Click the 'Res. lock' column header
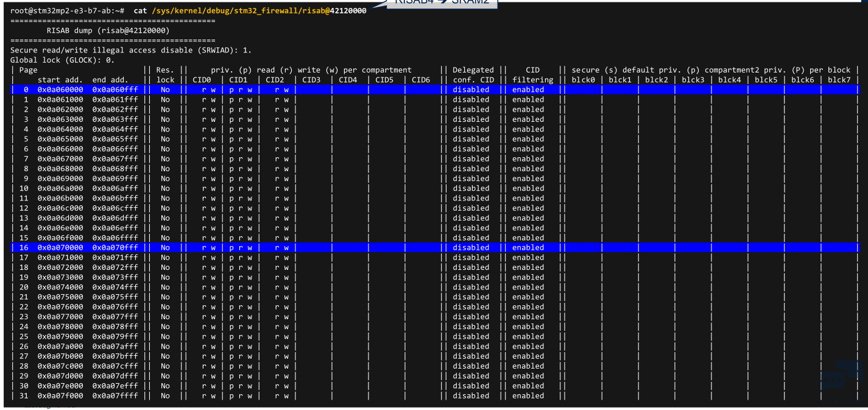868x410 pixels. click(x=165, y=75)
